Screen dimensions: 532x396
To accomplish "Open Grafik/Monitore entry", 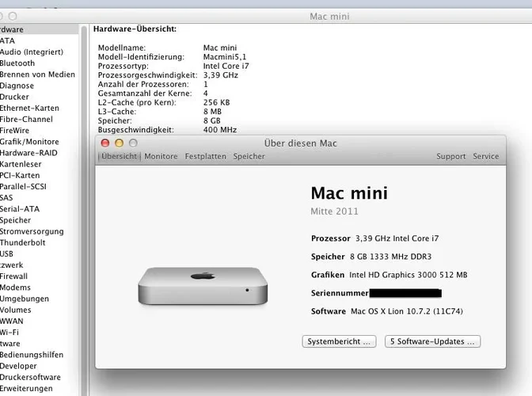I will [x=29, y=142].
